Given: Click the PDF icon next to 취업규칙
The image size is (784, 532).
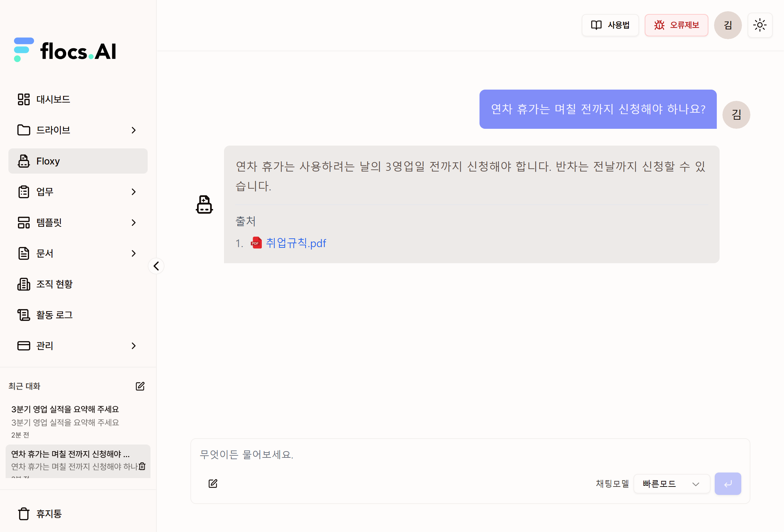Looking at the screenshot, I should coord(256,243).
